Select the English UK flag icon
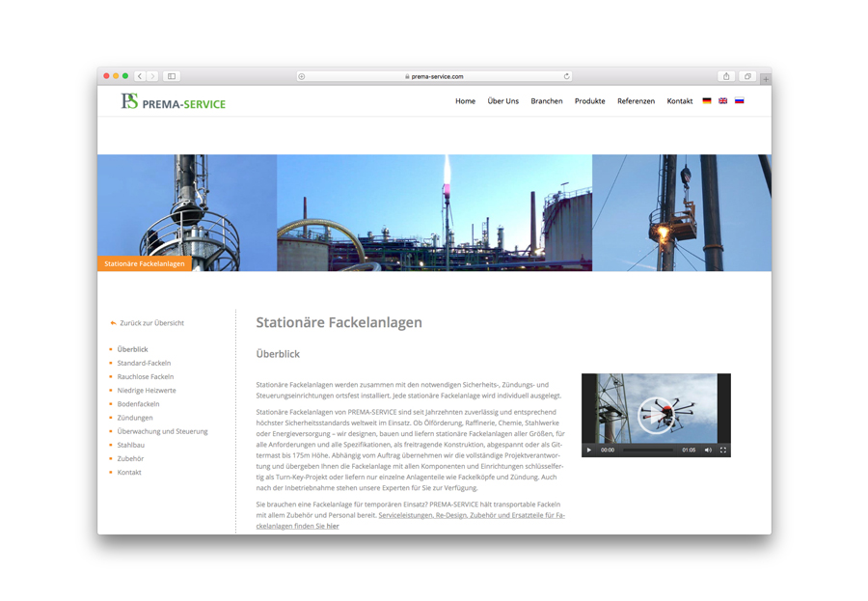 tap(722, 101)
